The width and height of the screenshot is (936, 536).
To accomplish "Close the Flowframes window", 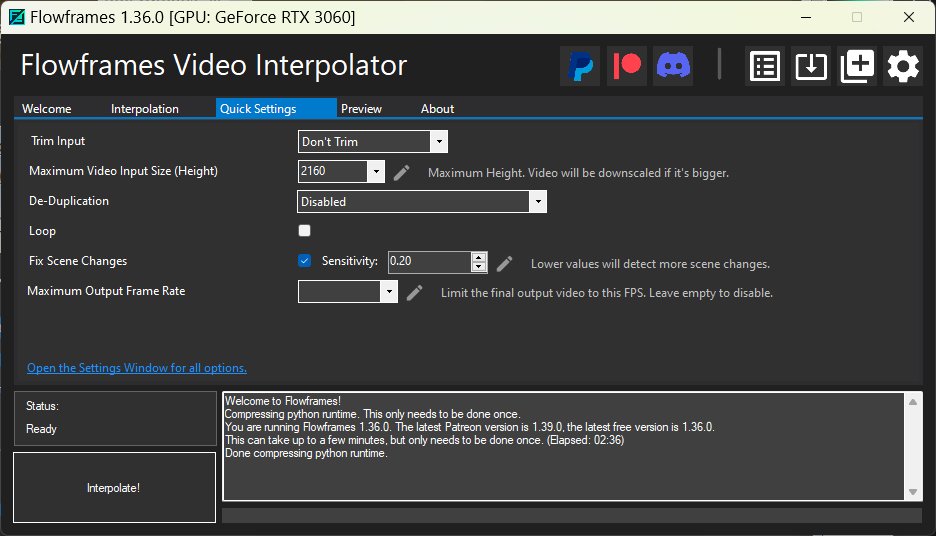I will 909,17.
